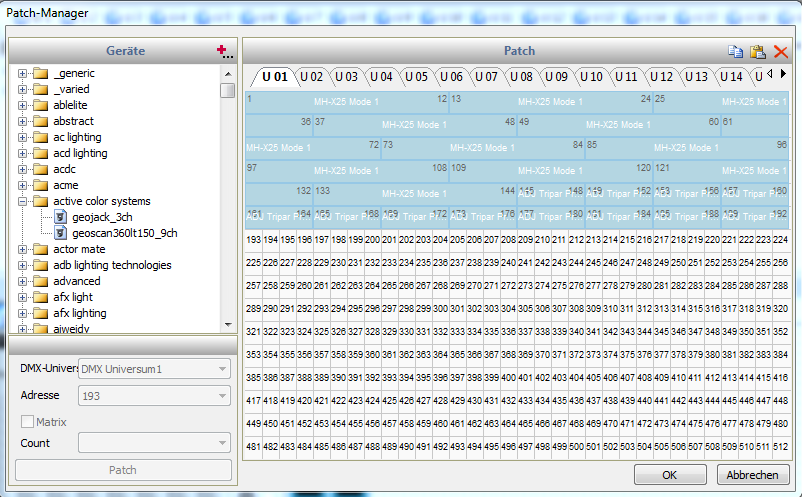Select the MH-X25 Mode 1 patch at channel 13

(551, 102)
